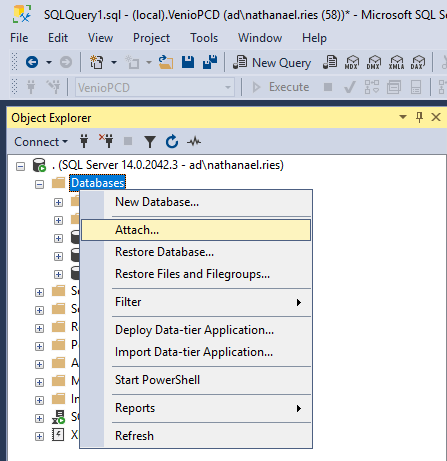Open the File menu
The width and height of the screenshot is (447, 461).
pyautogui.click(x=19, y=38)
